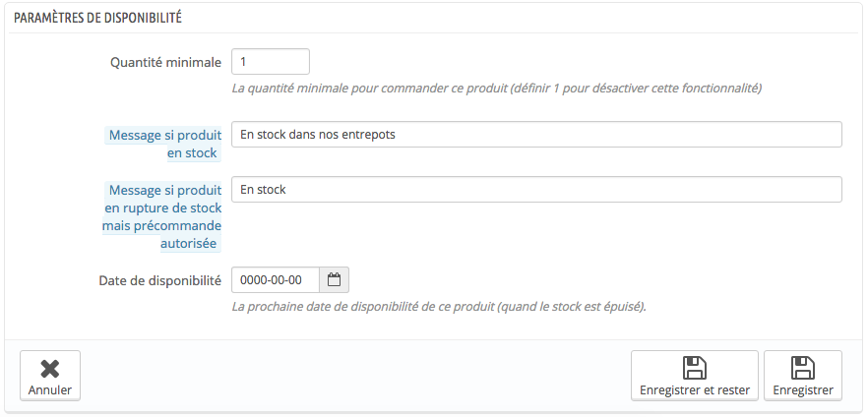Click the next availability date help text
The width and height of the screenshot is (868, 417).
[x=438, y=307]
